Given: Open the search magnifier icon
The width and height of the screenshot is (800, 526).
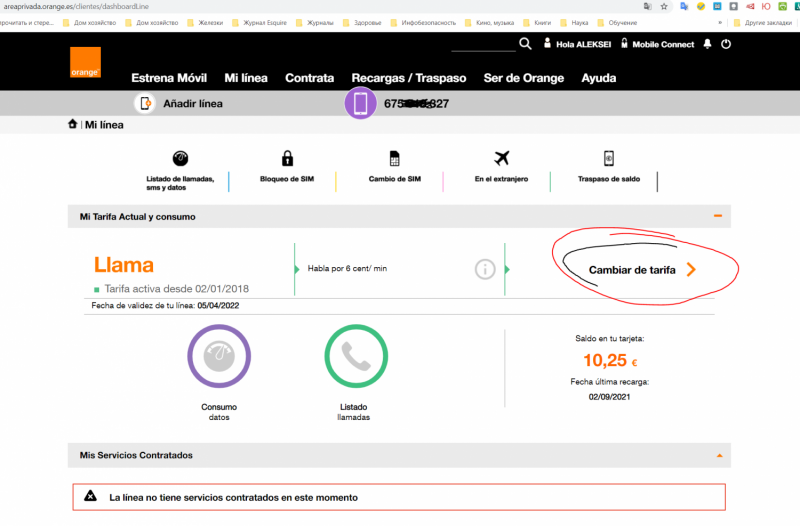Looking at the screenshot, I should (526, 44).
